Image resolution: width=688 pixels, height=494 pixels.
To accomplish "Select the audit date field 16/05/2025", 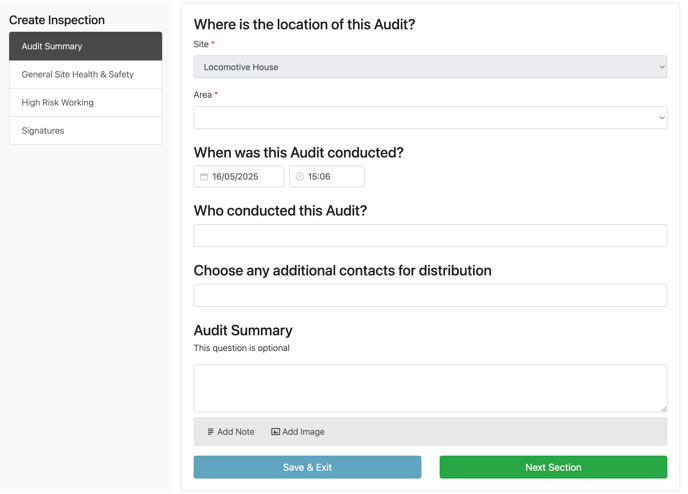I will point(239,176).
